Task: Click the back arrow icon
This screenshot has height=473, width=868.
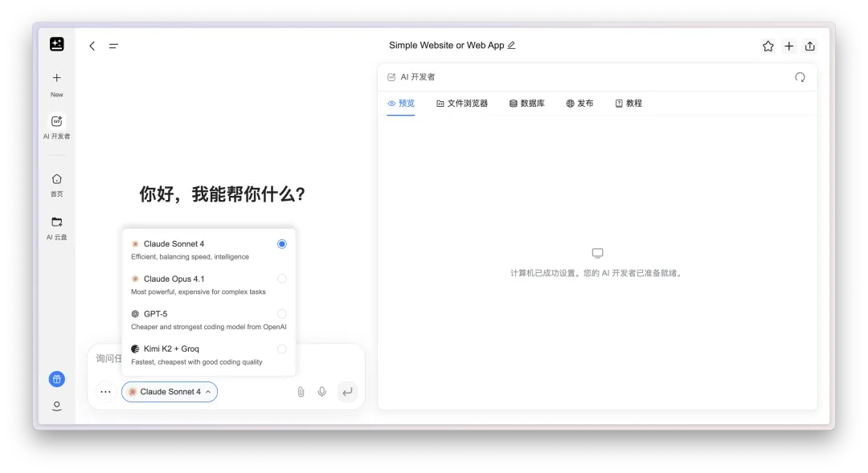Action: (x=92, y=46)
